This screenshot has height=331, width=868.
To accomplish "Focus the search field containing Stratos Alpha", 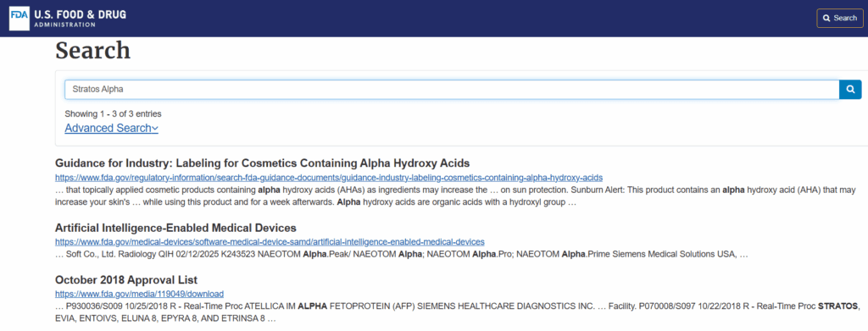I will click(x=452, y=89).
